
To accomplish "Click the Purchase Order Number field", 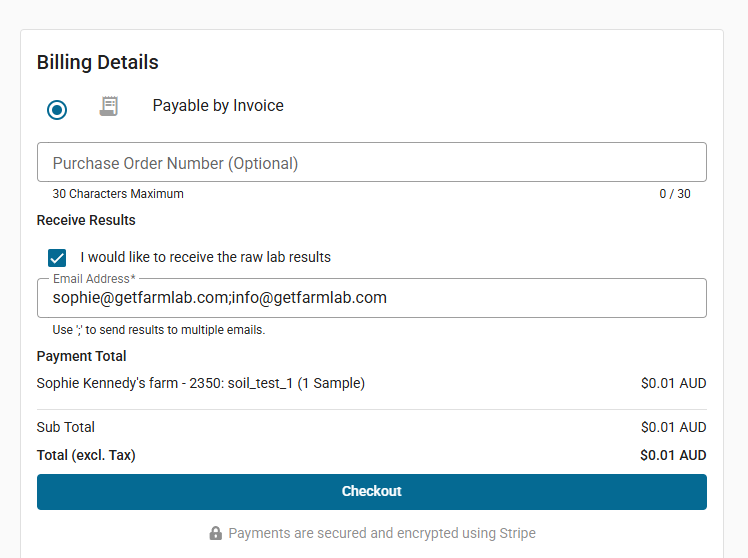I will click(371, 163).
